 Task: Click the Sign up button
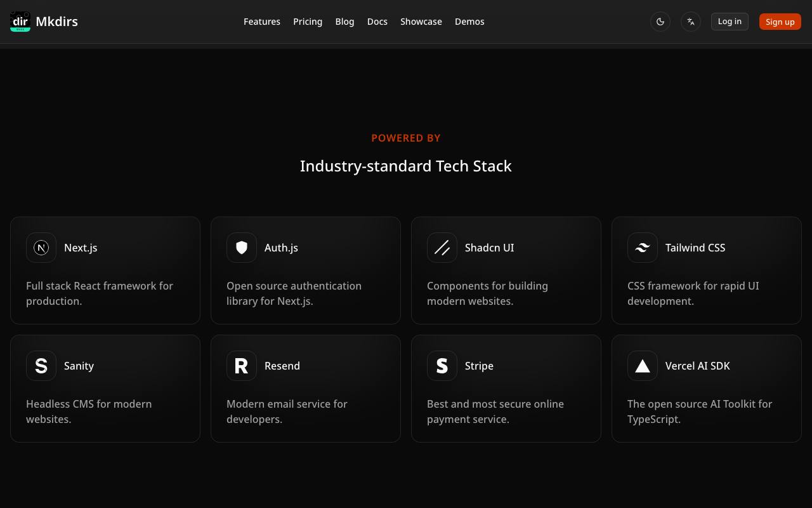click(x=780, y=22)
